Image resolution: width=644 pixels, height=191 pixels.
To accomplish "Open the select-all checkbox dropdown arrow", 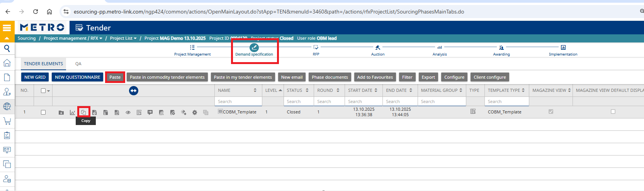I will 48,91.
